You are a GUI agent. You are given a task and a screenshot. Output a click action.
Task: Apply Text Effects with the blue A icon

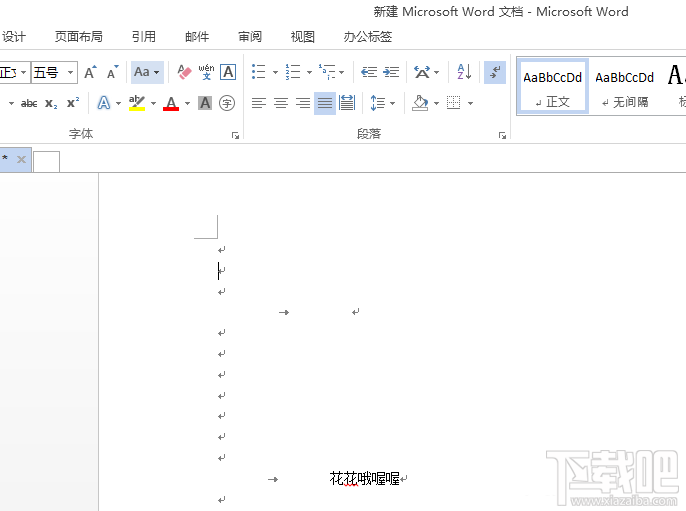click(104, 103)
